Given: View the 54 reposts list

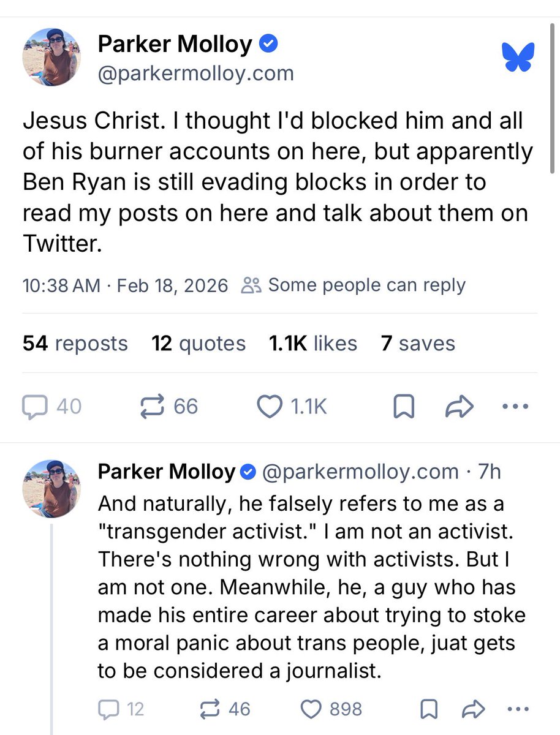Looking at the screenshot, I should (x=75, y=344).
